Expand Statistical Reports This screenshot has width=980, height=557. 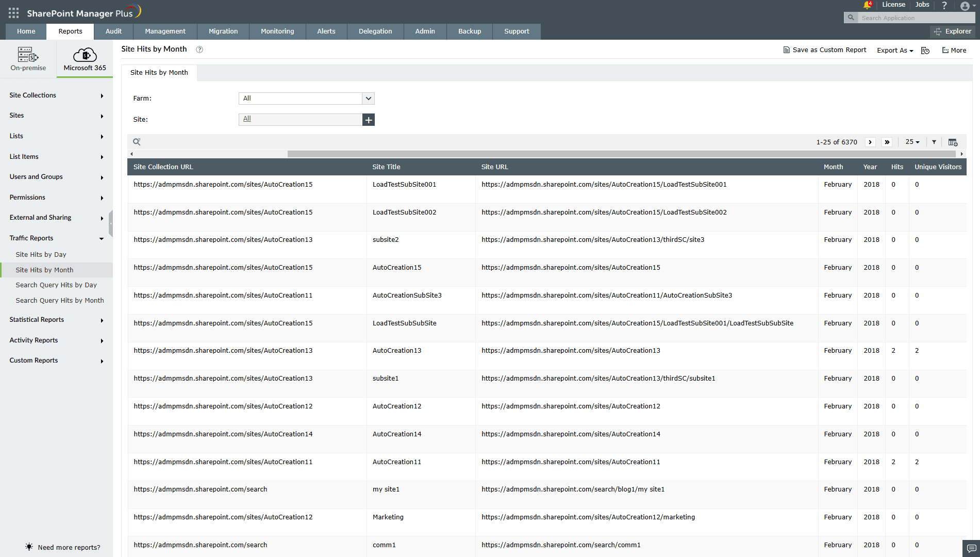click(56, 320)
